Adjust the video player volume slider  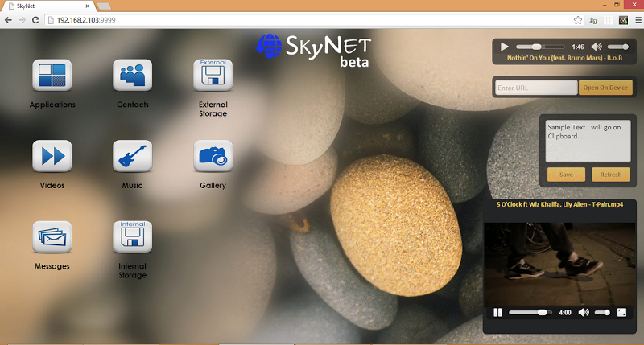[x=602, y=313]
